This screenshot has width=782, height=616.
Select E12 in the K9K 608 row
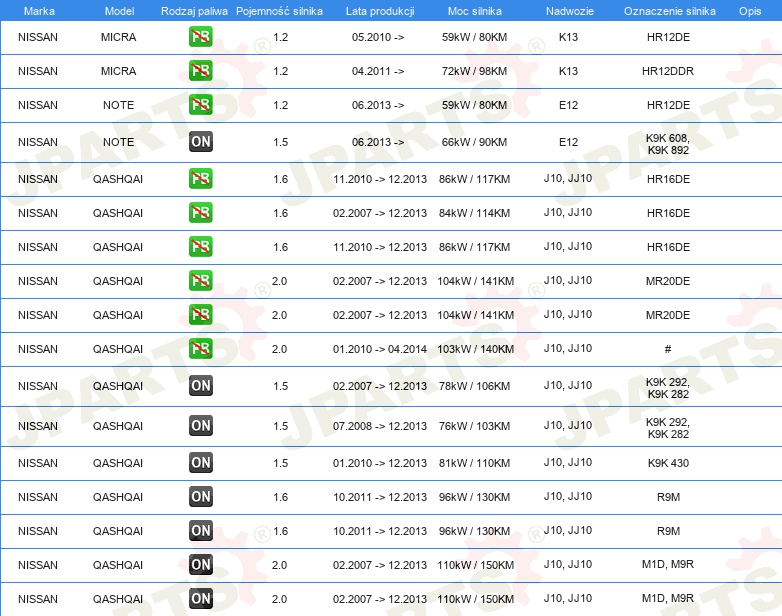coord(568,142)
